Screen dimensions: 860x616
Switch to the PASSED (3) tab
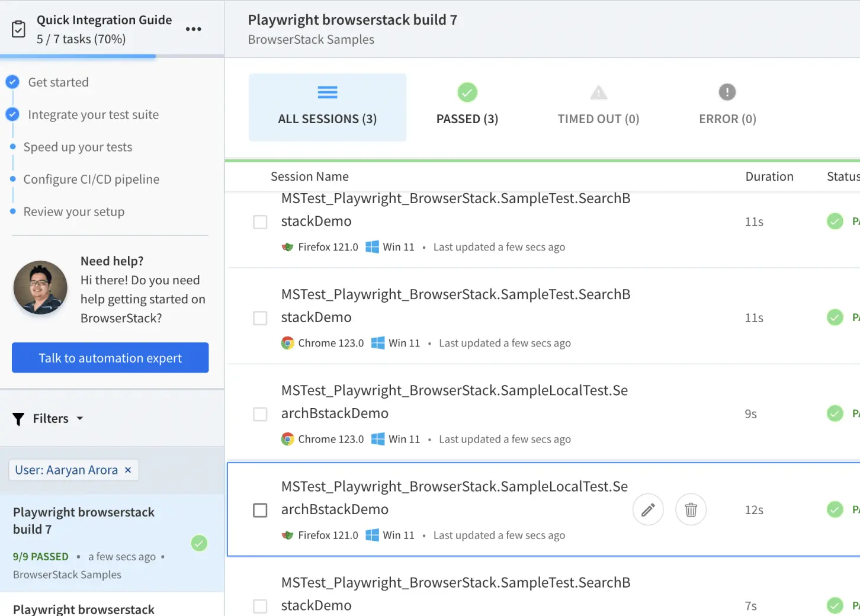click(467, 107)
